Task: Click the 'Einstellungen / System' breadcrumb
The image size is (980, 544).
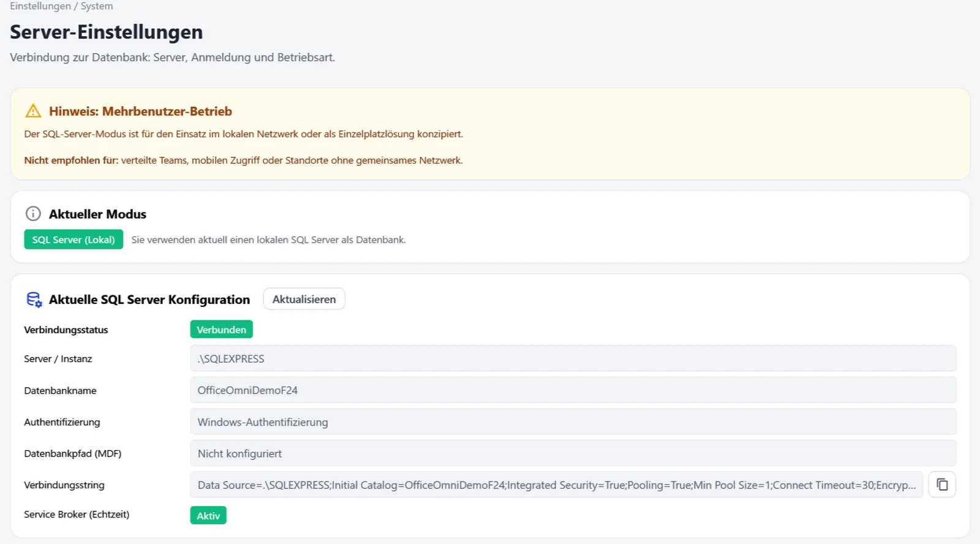Action: tap(61, 6)
